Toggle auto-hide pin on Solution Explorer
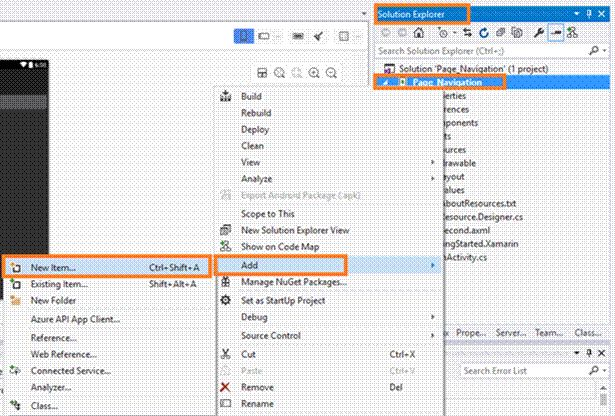615x416 pixels. pyautogui.click(x=589, y=14)
